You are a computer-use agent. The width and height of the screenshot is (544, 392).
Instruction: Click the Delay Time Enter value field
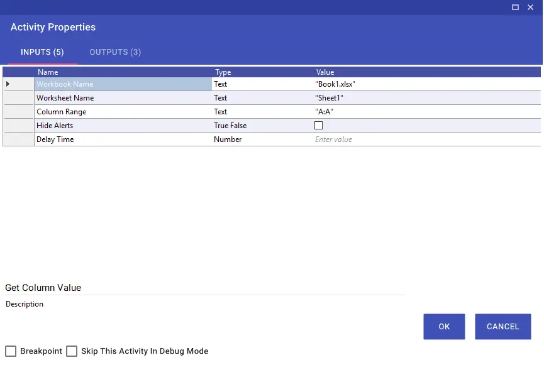pos(427,139)
